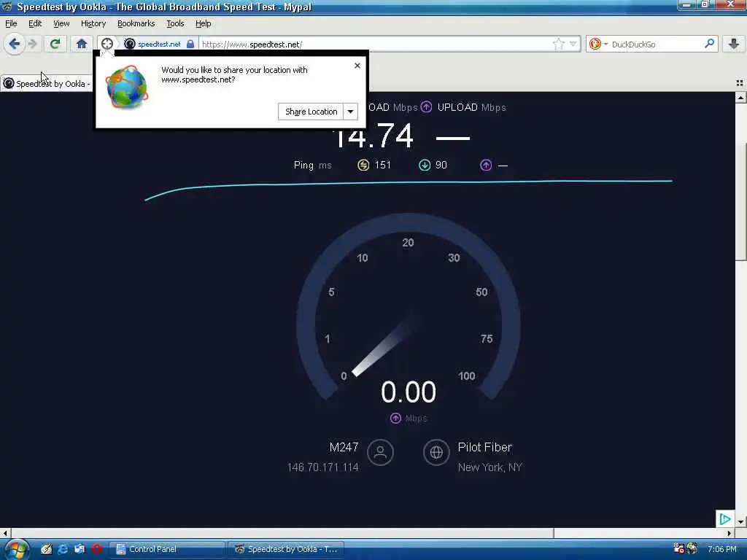Open the Bookmarks menu
This screenshot has height=560, width=747.
click(x=136, y=23)
